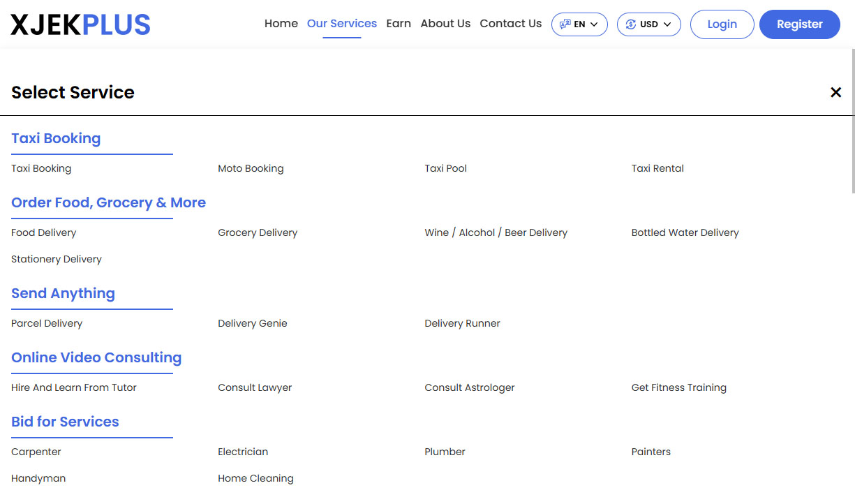Select the Parcel Delivery option
855x504 pixels.
click(x=47, y=323)
